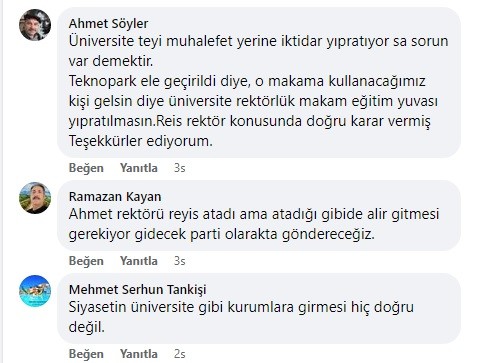Click the line starting 'Teknopark ele geçirildi diye'
This screenshot has width=498, height=363.
tap(247, 81)
